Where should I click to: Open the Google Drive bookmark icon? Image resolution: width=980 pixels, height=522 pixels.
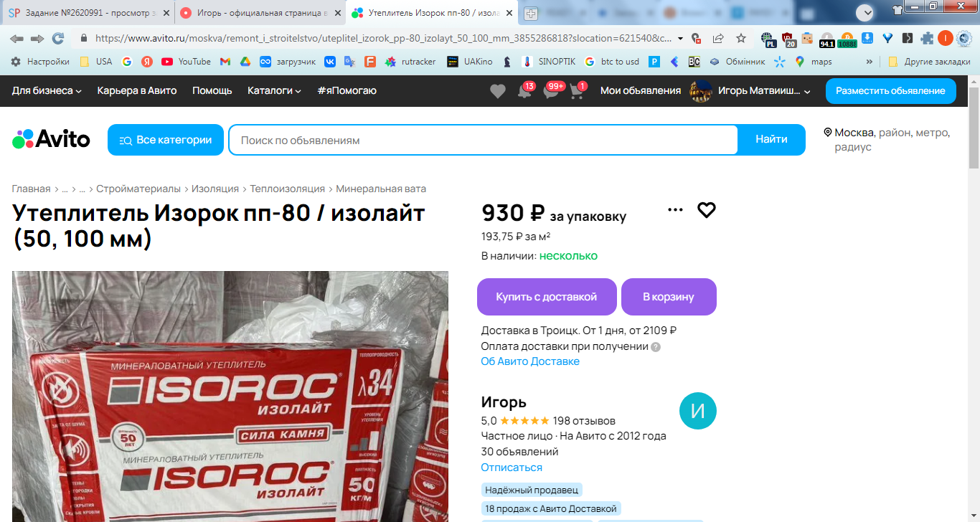click(245, 62)
